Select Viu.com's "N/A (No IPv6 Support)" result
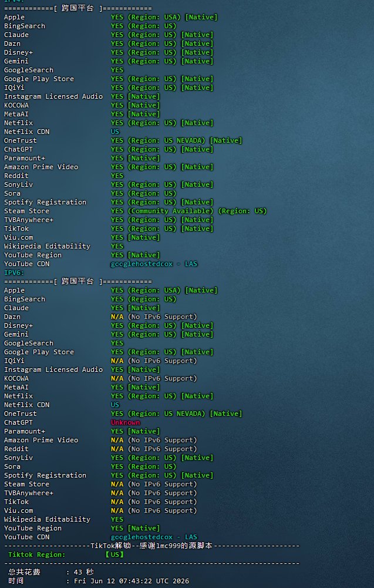 pyautogui.click(x=154, y=510)
